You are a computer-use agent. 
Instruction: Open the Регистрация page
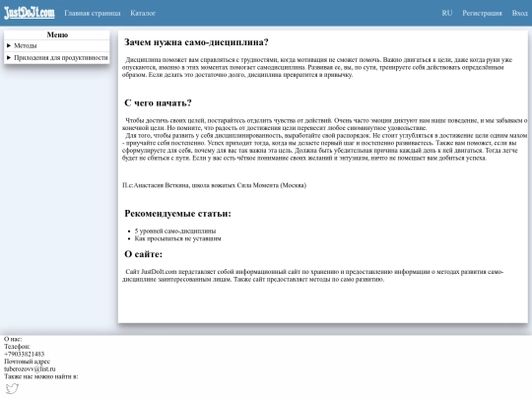point(482,13)
